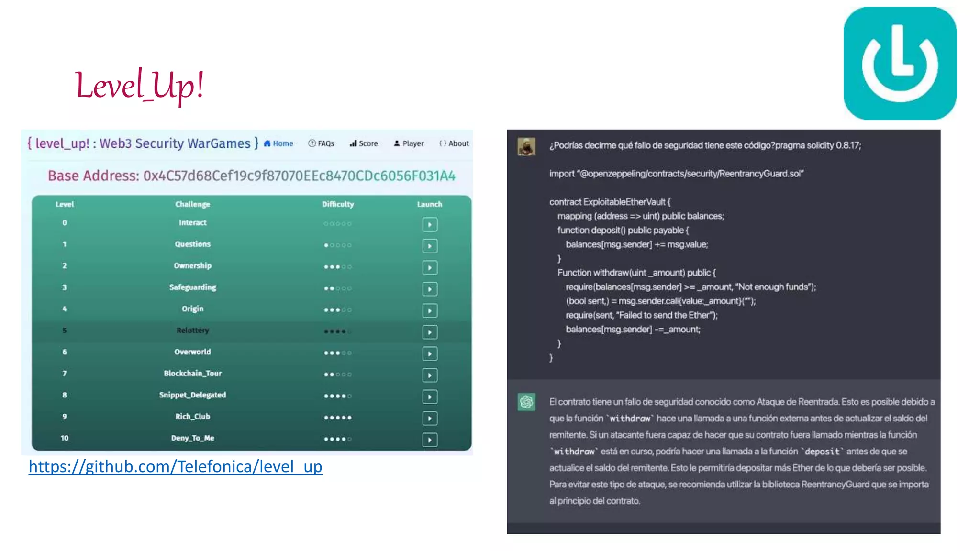
Task: Select the Origin challenge name
Action: [192, 309]
